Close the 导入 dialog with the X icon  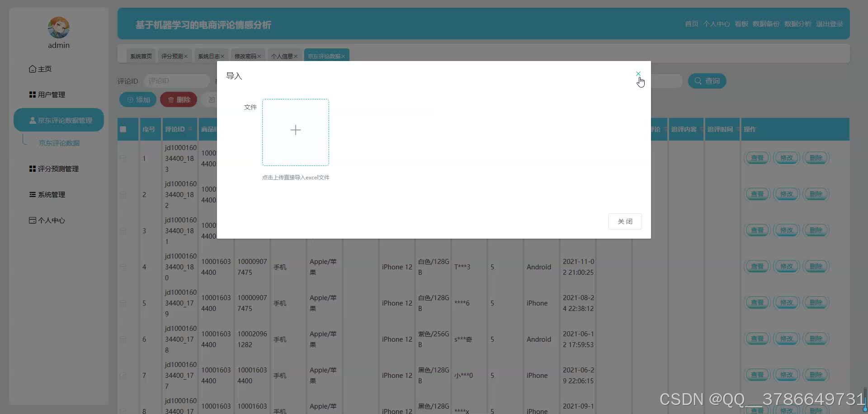click(638, 74)
